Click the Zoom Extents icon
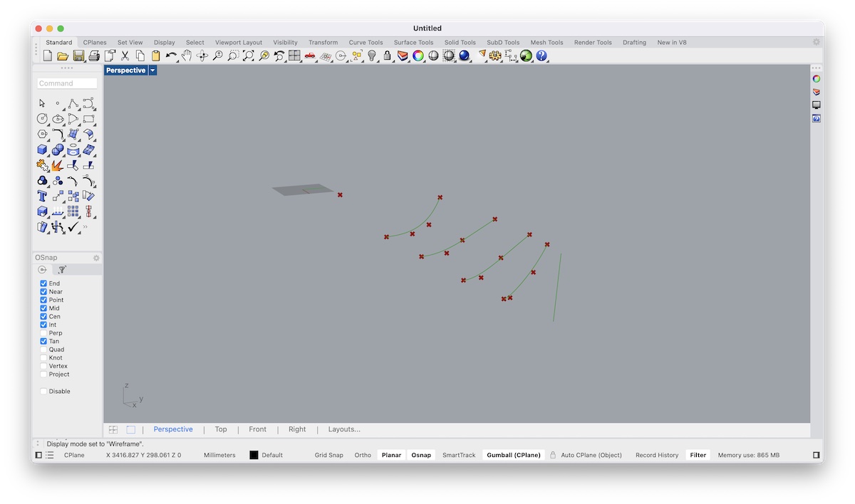 tap(249, 56)
